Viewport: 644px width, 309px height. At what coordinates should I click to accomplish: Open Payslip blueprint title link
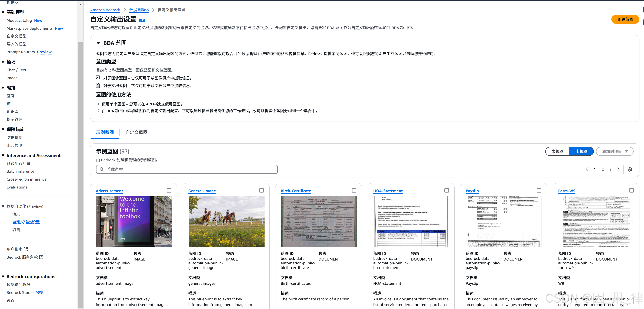[x=472, y=191]
